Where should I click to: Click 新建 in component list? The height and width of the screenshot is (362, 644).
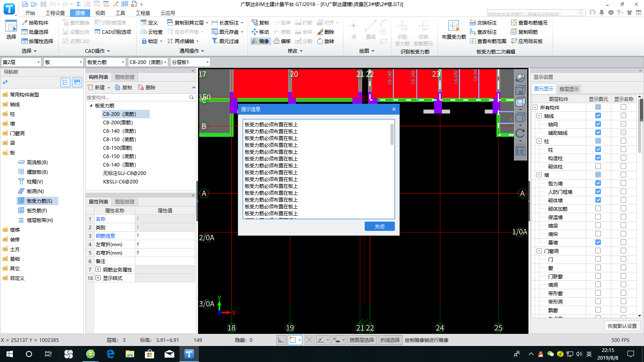[x=99, y=87]
